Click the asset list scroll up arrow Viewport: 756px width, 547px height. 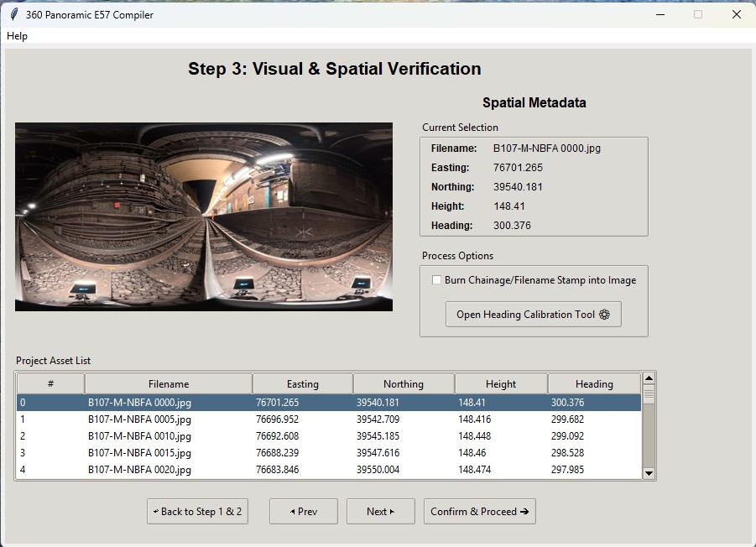[649, 378]
